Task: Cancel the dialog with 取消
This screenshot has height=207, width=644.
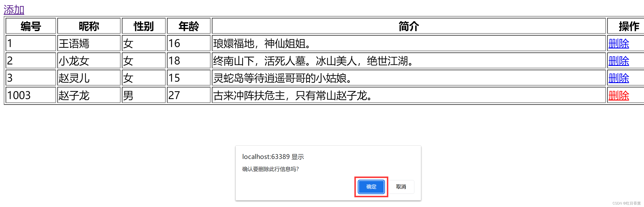Action: 401,187
